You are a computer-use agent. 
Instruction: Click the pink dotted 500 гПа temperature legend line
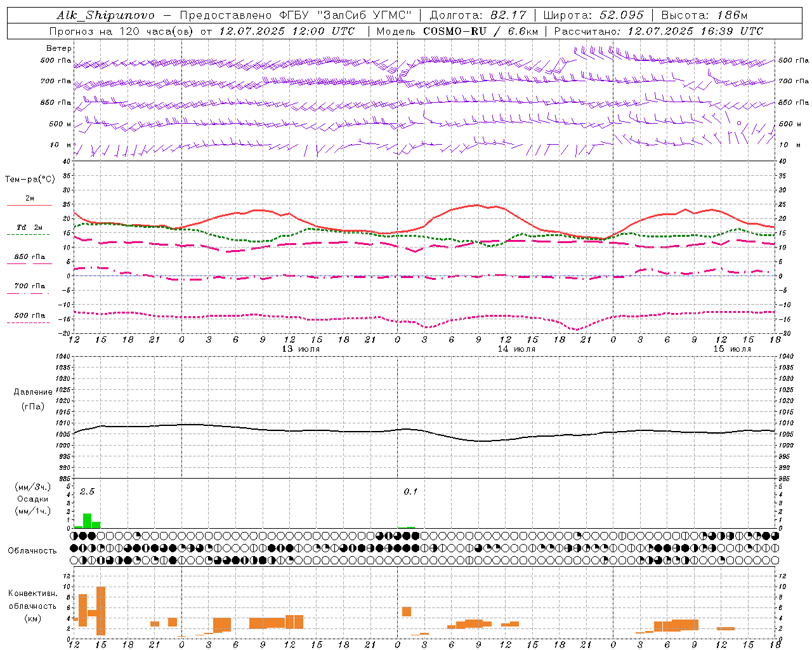pyautogui.click(x=28, y=323)
